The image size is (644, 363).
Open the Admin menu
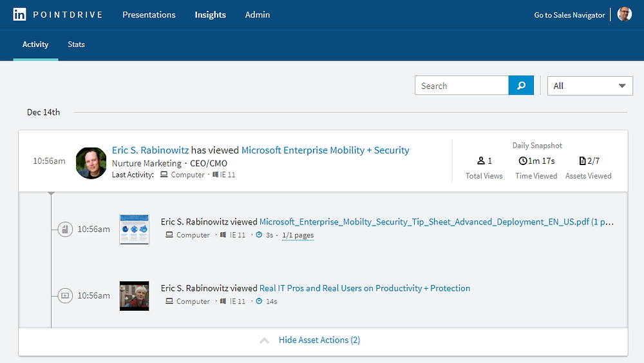[258, 15]
